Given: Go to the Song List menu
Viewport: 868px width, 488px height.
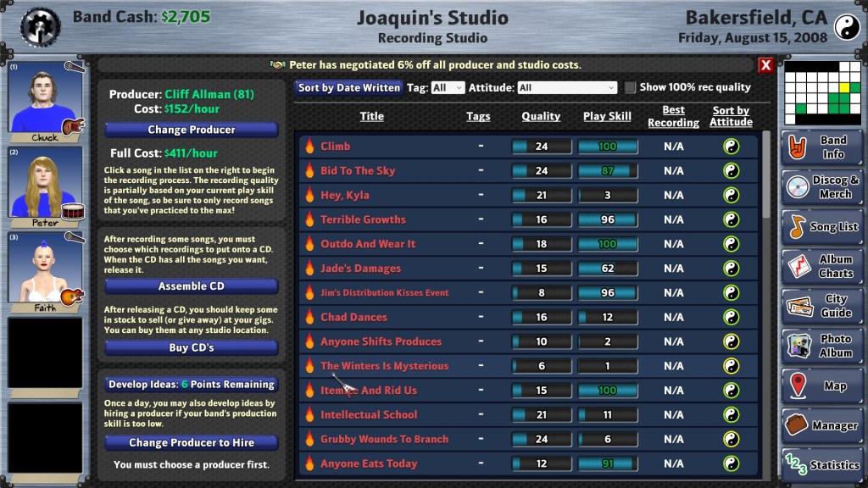Looking at the screenshot, I should pyautogui.click(x=822, y=227).
